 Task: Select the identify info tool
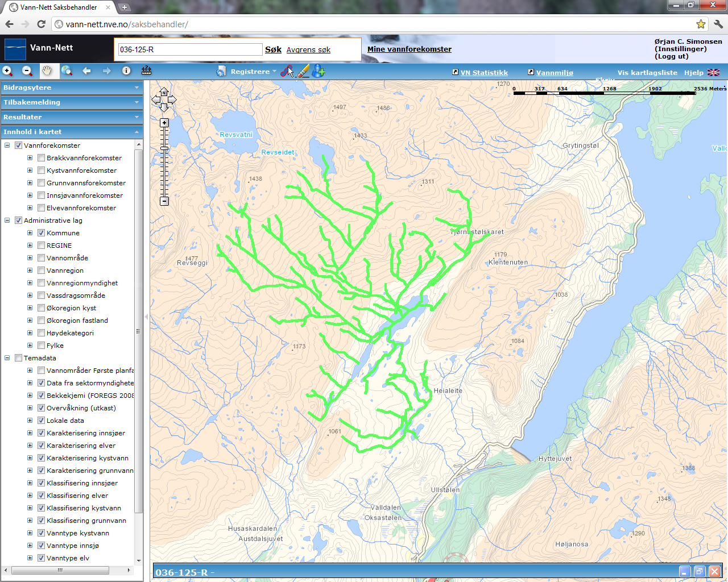(126, 71)
